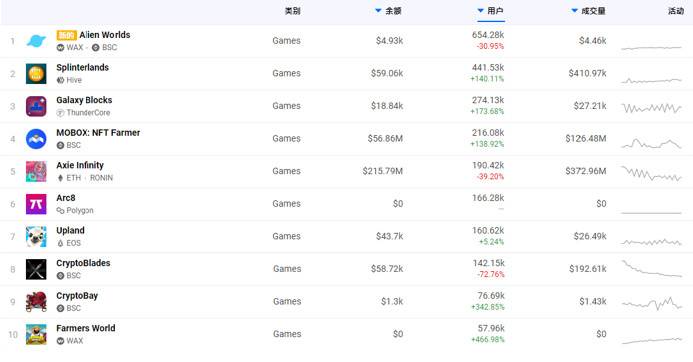Click the Splinterlands game logo
693x362 pixels.
coord(36,74)
